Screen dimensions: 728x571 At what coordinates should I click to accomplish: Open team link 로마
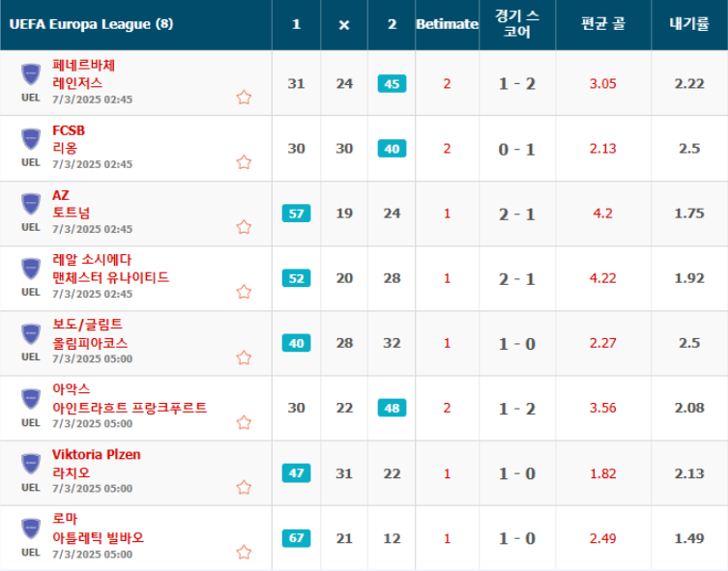[65, 519]
